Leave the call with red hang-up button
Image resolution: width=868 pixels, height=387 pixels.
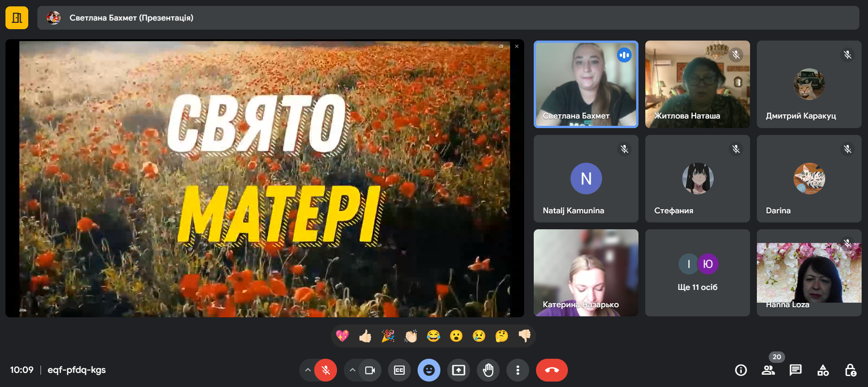551,370
